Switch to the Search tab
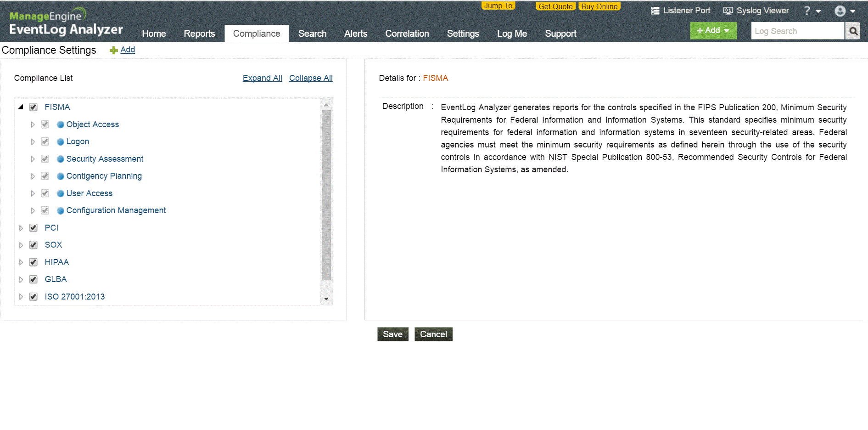This screenshot has width=868, height=430. 313,34
